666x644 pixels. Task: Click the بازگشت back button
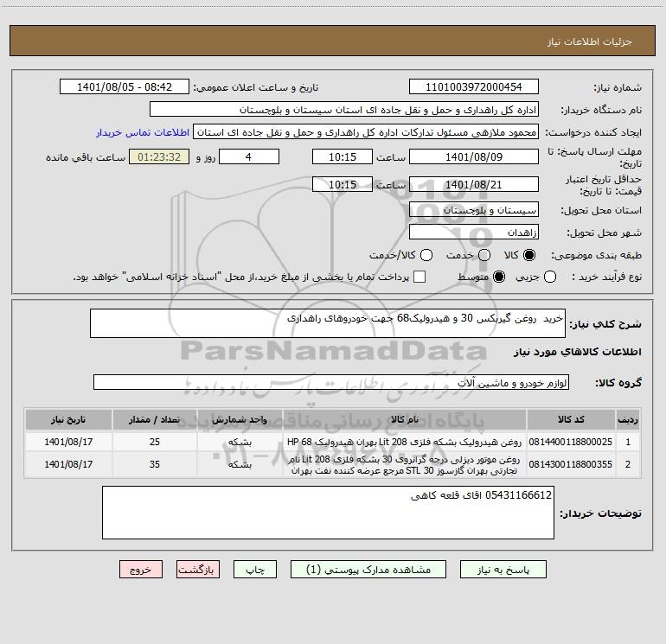198,570
